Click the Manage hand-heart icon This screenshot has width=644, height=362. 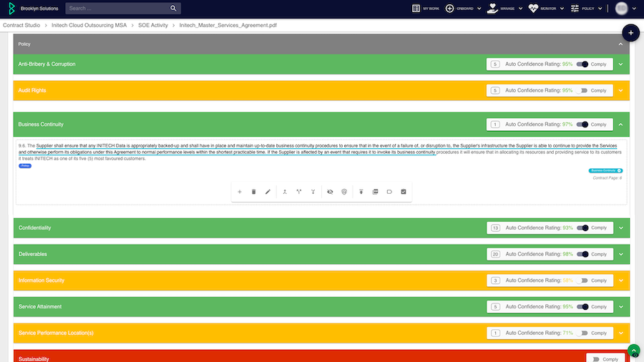point(492,8)
